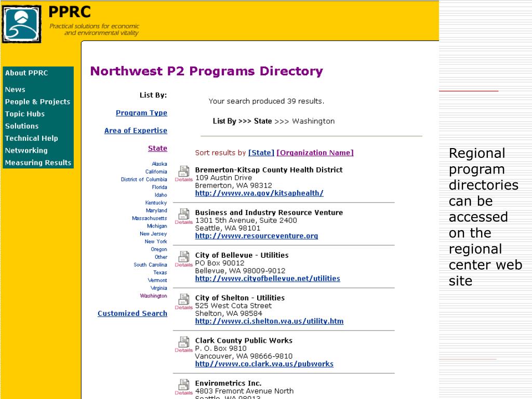532x399 pixels.
Task: List programs by Area of Expertise
Action: (136, 130)
